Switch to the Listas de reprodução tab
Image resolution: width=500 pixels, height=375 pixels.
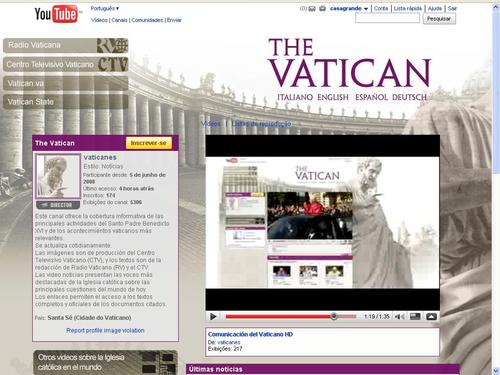(261, 124)
